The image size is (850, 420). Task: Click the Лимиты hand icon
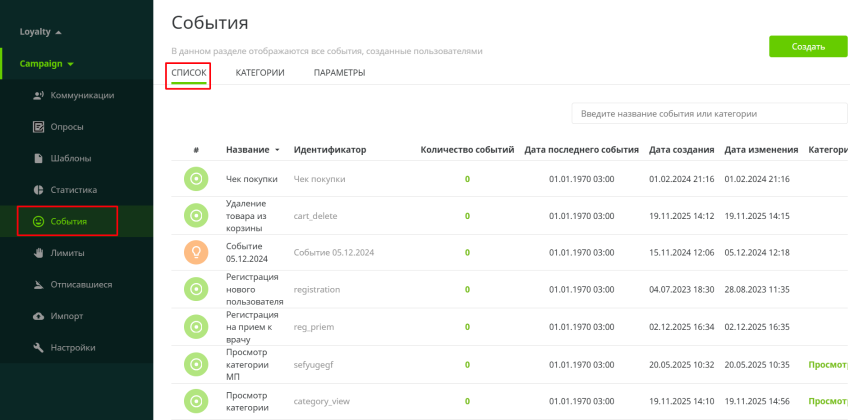(39, 253)
